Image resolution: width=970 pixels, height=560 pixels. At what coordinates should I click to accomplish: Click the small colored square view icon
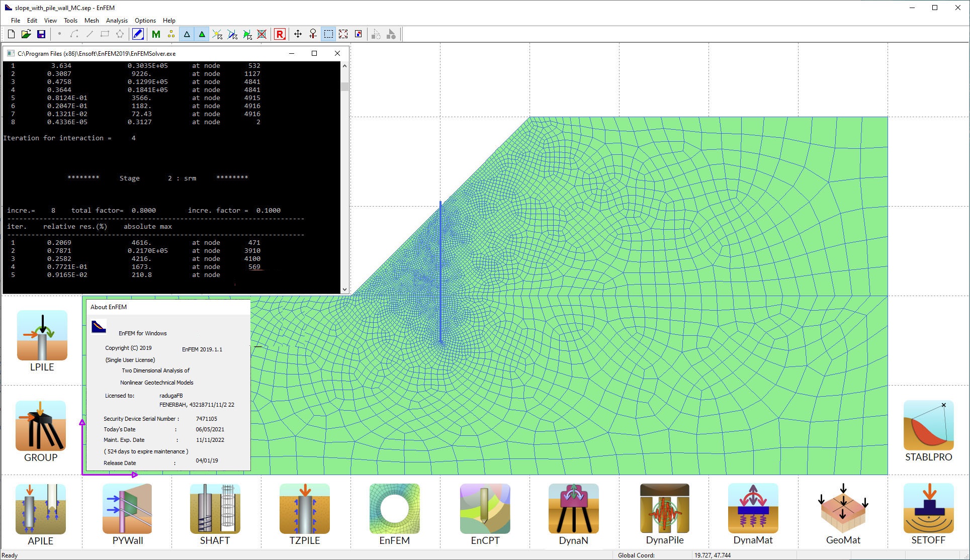[x=359, y=34]
